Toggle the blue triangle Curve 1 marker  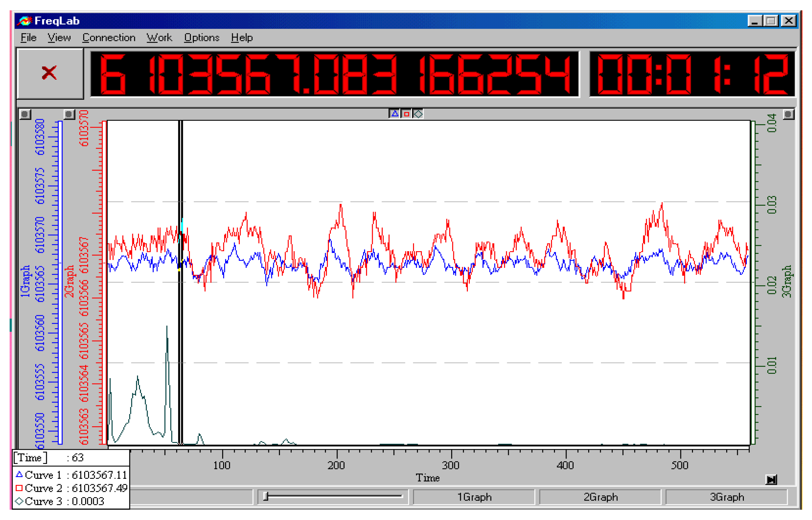tap(395, 114)
